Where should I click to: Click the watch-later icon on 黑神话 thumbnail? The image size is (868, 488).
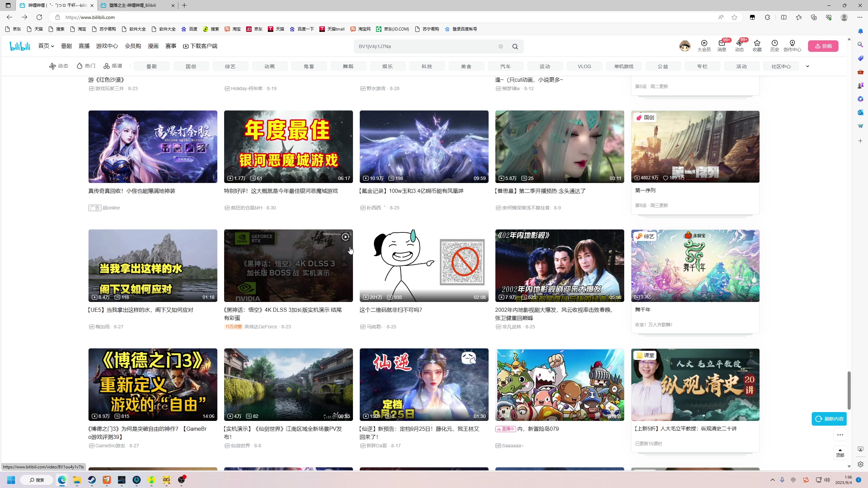point(346,237)
